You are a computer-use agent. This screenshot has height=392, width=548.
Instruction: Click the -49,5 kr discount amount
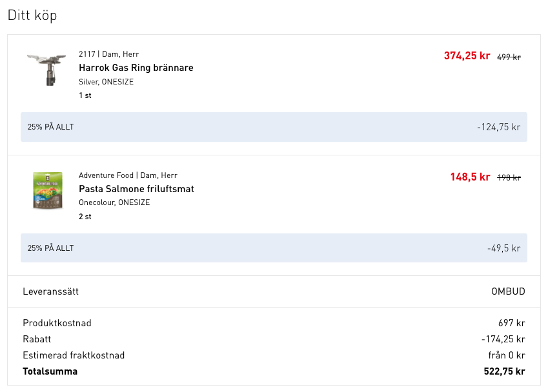(x=503, y=248)
